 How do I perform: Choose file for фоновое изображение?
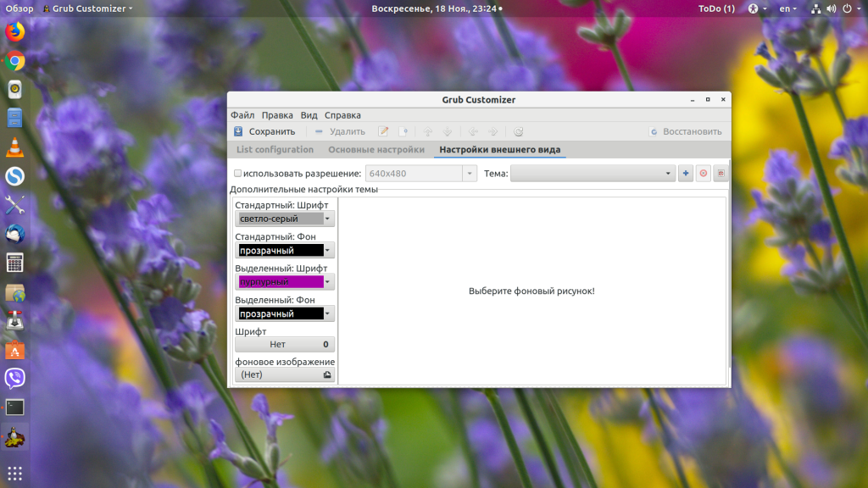pyautogui.click(x=284, y=374)
